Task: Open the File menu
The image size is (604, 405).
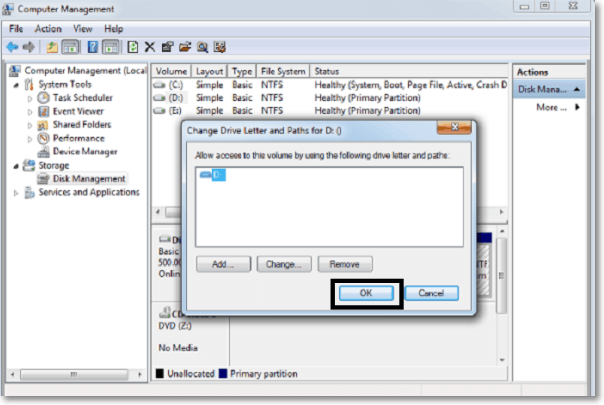Action: [16, 29]
